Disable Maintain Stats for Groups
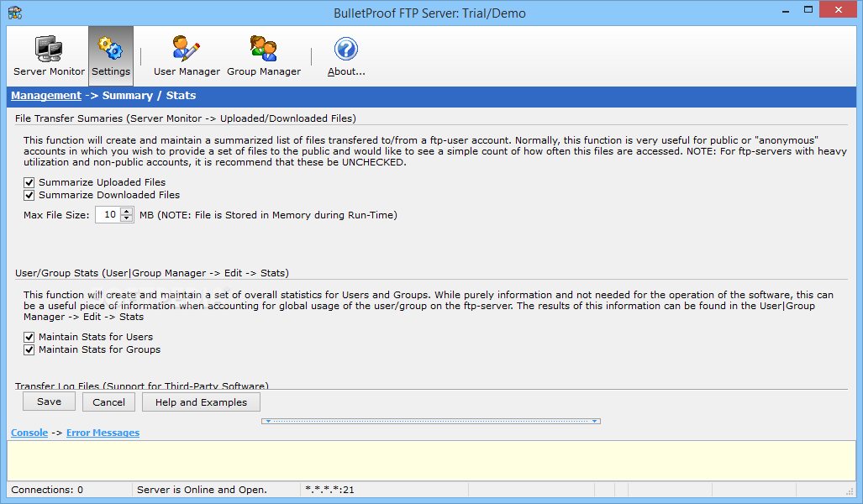The image size is (863, 504). click(29, 350)
